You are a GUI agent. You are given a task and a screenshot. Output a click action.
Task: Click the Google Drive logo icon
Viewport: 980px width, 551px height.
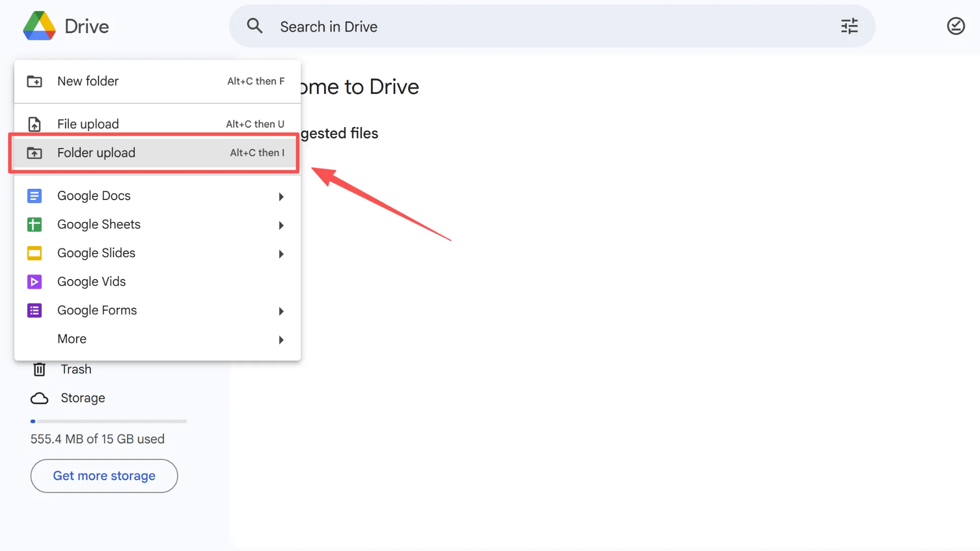[39, 26]
